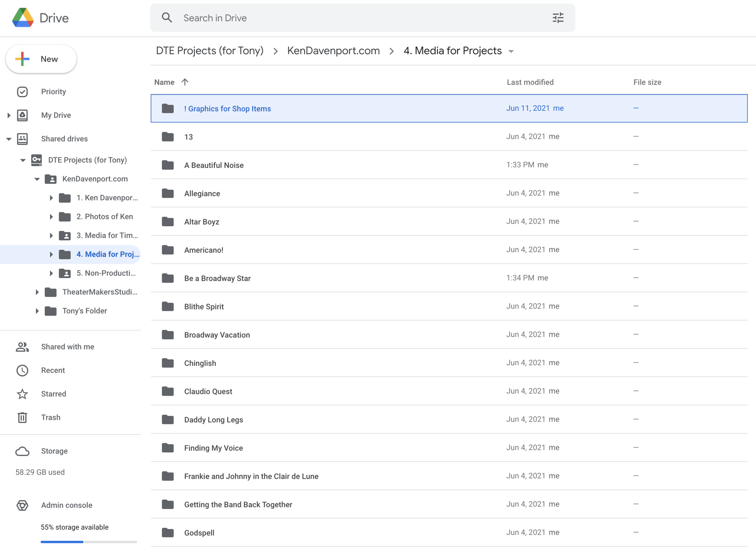Click 58.29 GB used text
This screenshot has width=756, height=552.
tap(40, 472)
